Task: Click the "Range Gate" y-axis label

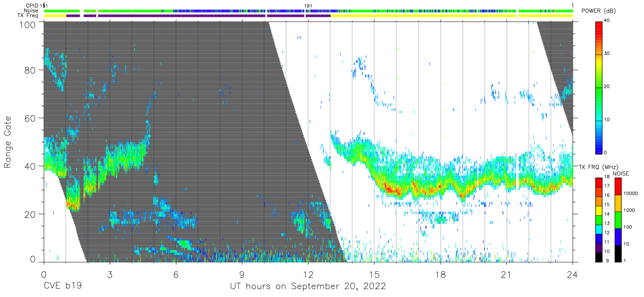Action: pyautogui.click(x=8, y=142)
